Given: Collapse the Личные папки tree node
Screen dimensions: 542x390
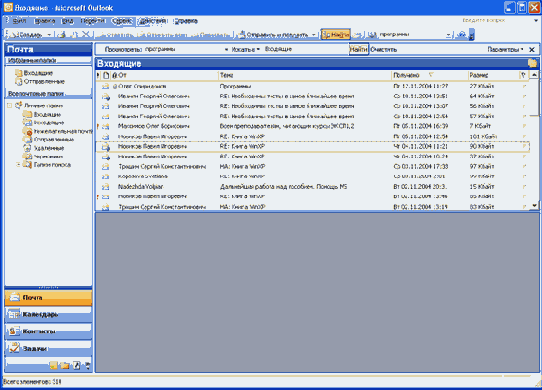Looking at the screenshot, I should [10, 105].
